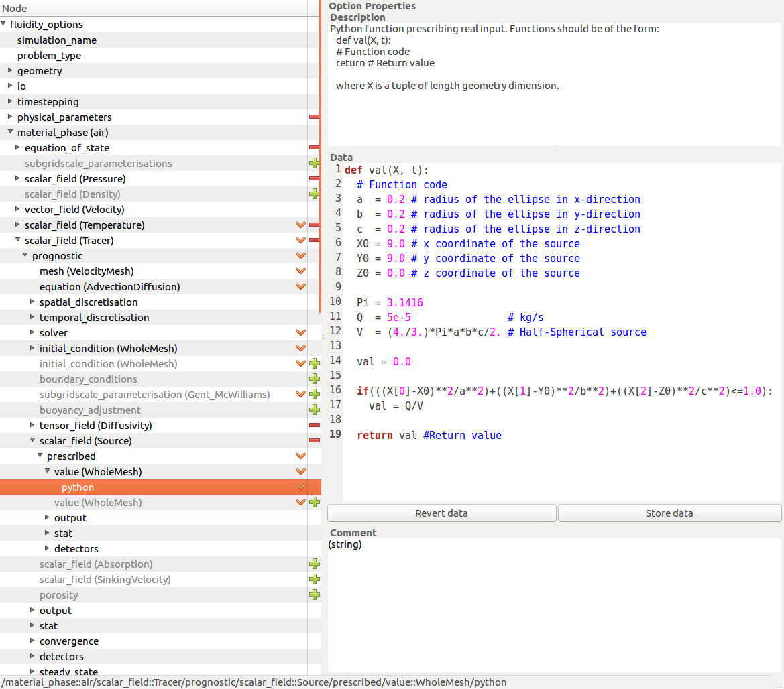Add boundary_conditions with the green plus
This screenshot has height=689, width=784.
point(314,379)
